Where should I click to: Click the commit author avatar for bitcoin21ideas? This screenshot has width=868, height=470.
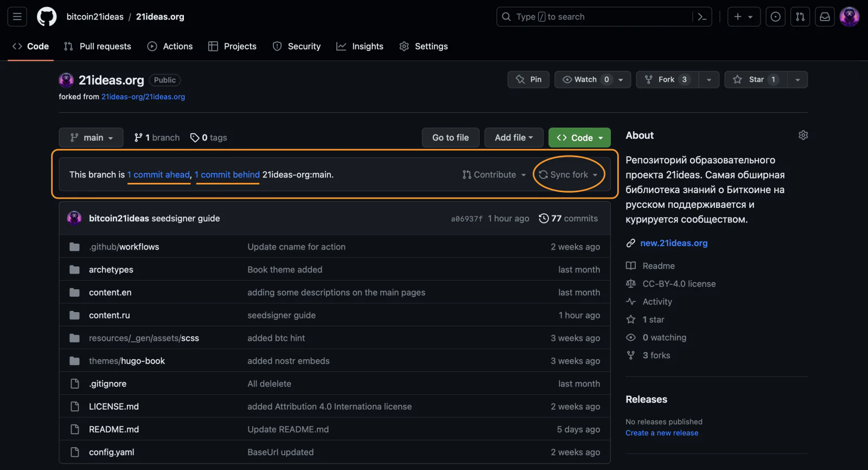[74, 218]
